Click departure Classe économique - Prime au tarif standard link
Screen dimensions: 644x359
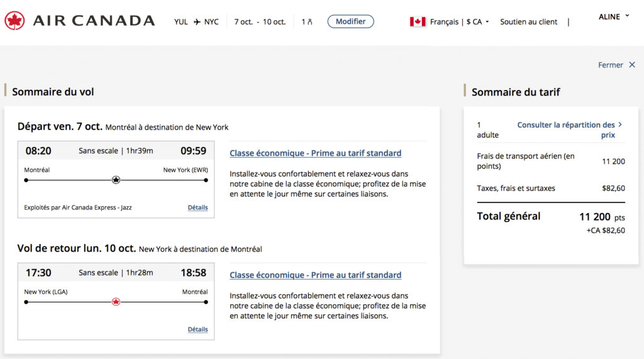click(315, 153)
